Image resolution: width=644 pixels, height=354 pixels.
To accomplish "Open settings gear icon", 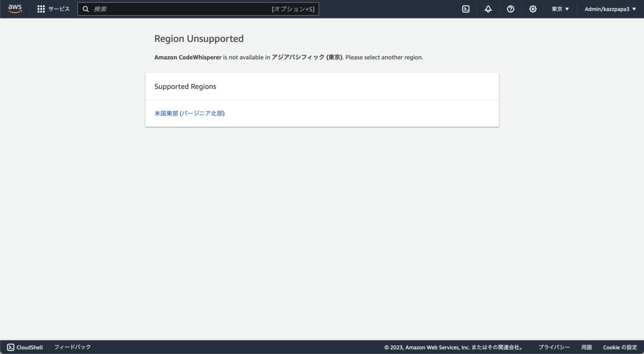I will 532,9.
